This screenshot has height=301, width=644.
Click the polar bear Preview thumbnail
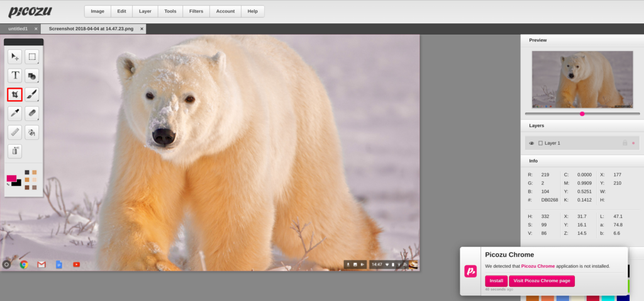point(582,79)
